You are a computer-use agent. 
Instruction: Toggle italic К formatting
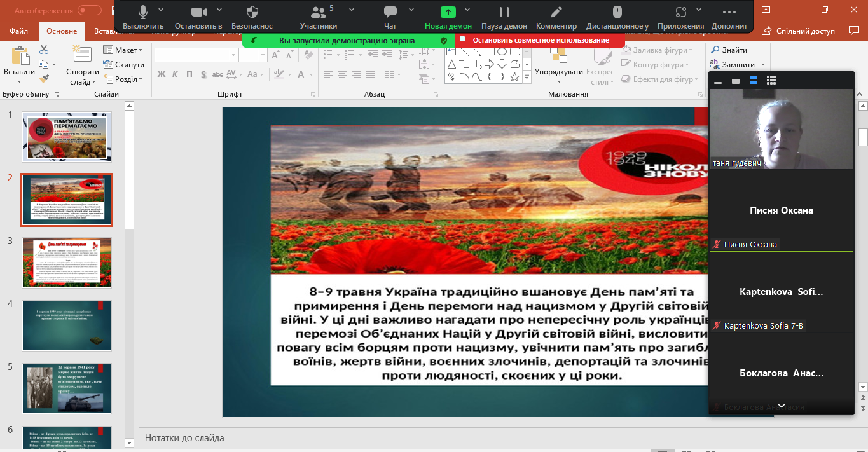(x=175, y=74)
